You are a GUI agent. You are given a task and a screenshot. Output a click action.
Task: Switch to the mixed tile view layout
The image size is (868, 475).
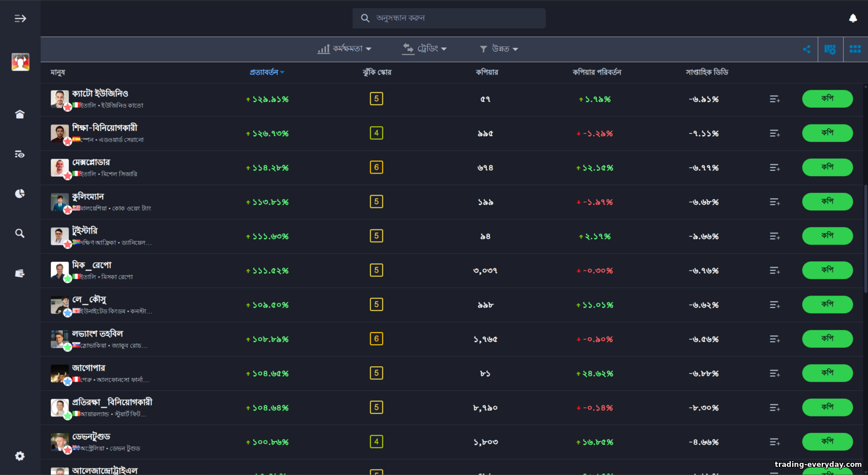[x=830, y=49]
